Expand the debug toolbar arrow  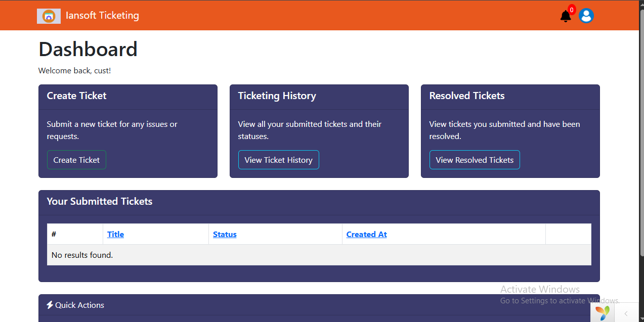pos(626,313)
